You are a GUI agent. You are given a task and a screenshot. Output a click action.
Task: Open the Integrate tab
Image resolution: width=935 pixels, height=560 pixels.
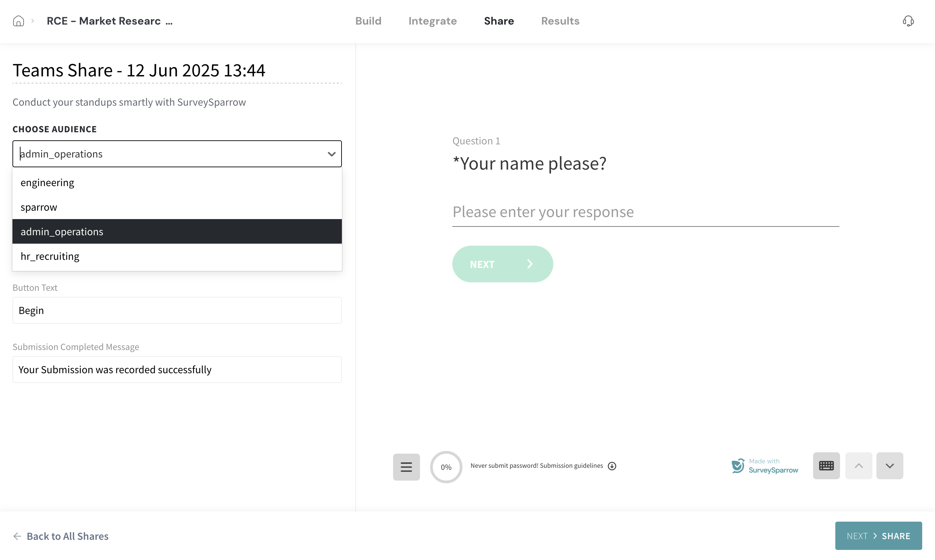pos(432,21)
